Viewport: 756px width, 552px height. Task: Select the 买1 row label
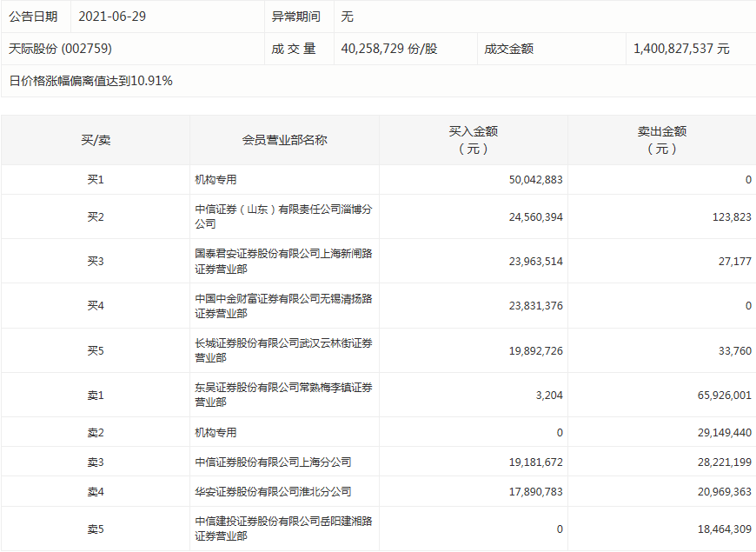pyautogui.click(x=96, y=179)
